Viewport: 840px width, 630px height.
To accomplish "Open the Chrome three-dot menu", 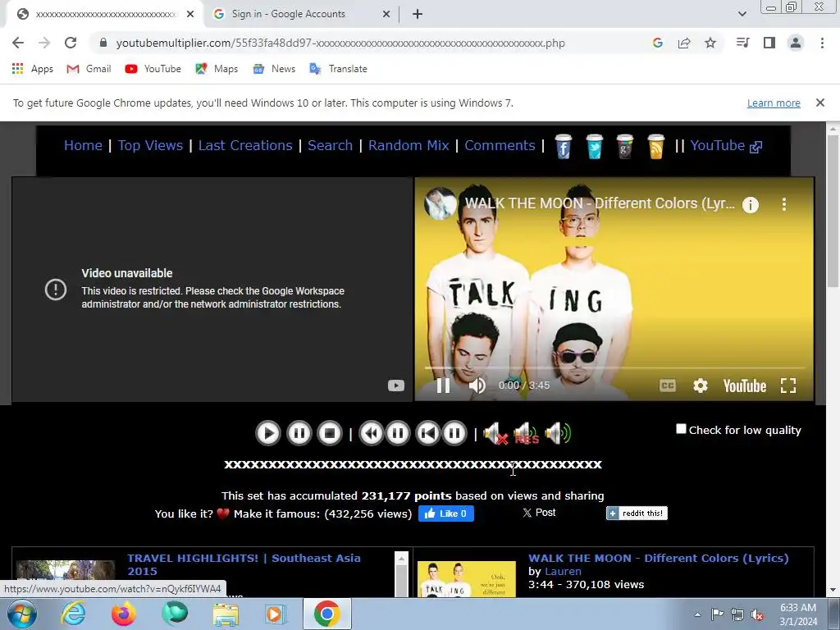I will click(822, 43).
